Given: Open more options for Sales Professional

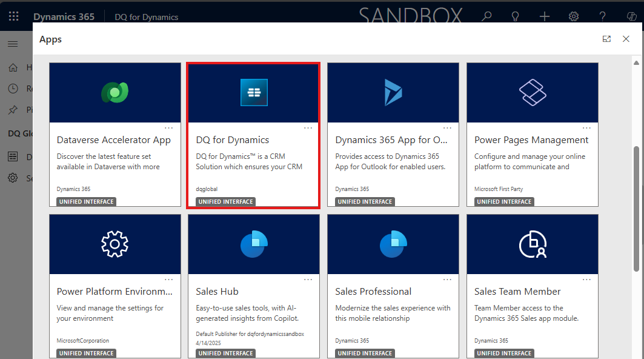Looking at the screenshot, I should (447, 280).
